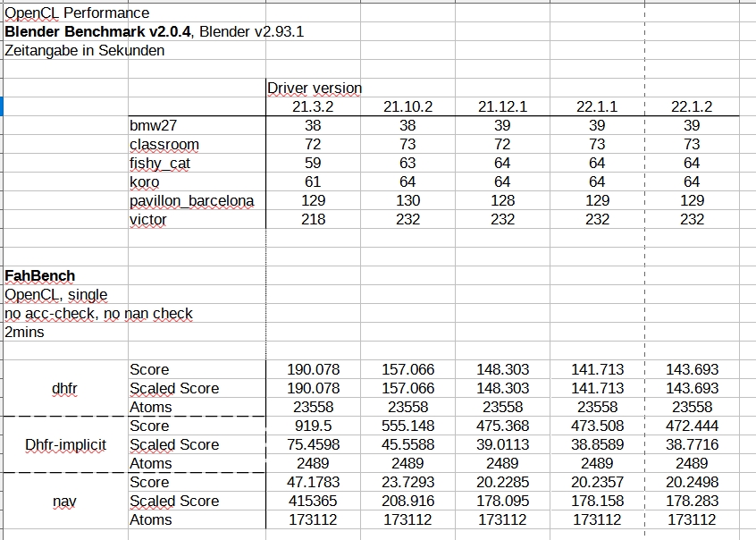
Task: Click Dhfr-implicit Score 919.5
Action: point(313,426)
